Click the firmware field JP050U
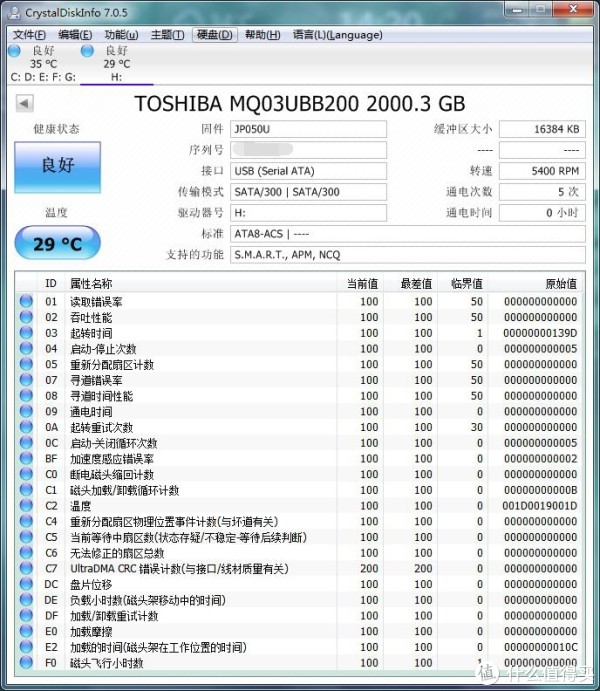 (308, 129)
